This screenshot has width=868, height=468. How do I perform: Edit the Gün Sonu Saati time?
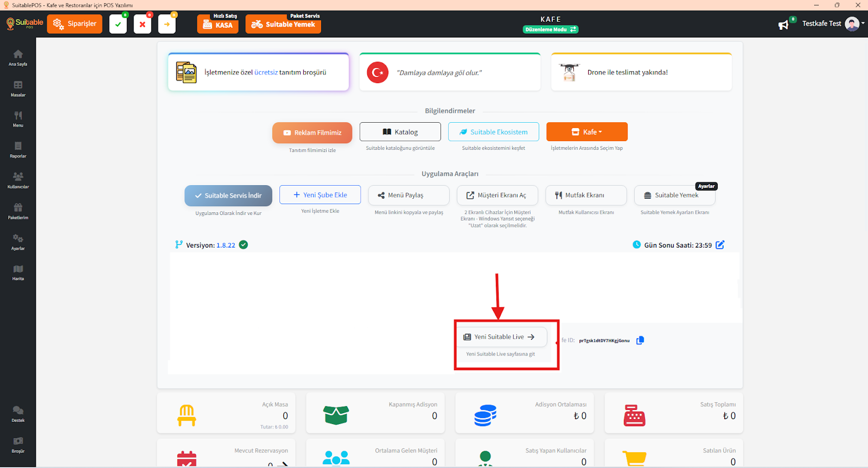click(720, 245)
